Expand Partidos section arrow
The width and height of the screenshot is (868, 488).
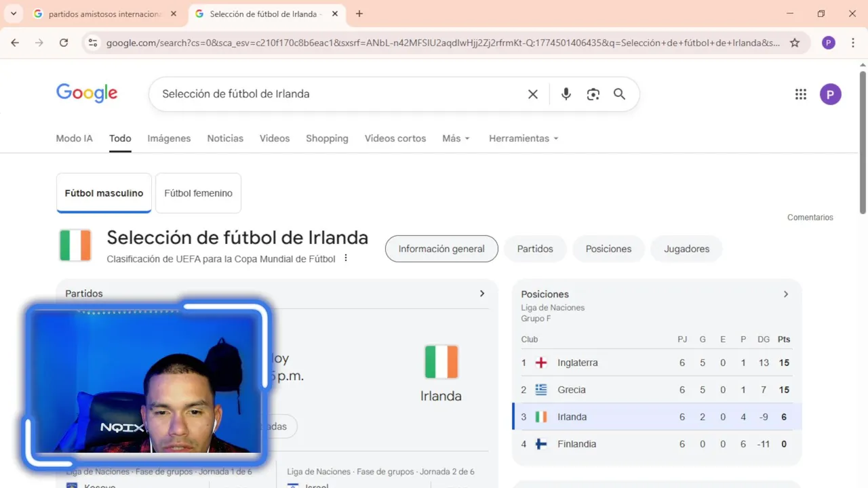(482, 293)
